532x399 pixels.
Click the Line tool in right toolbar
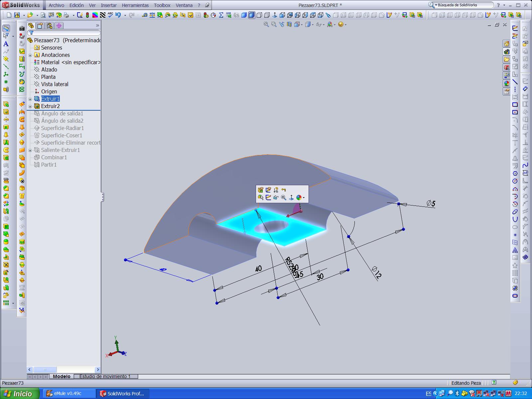point(515,82)
